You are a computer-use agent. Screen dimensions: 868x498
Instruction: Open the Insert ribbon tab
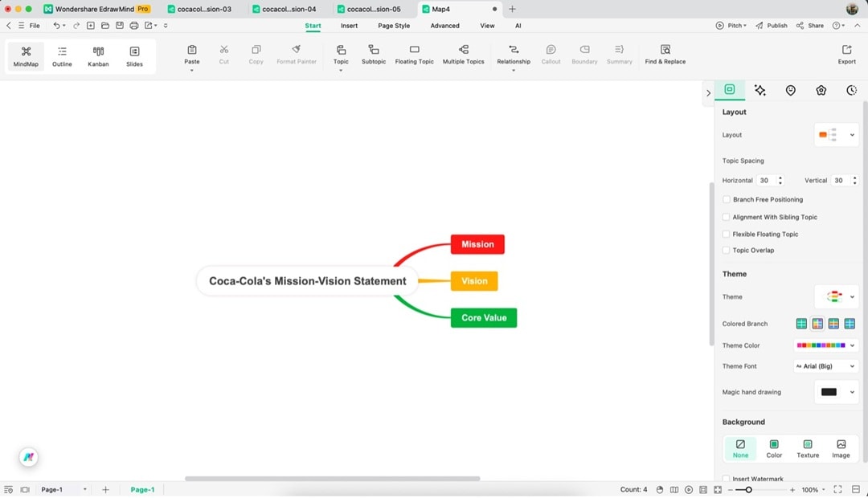click(349, 26)
